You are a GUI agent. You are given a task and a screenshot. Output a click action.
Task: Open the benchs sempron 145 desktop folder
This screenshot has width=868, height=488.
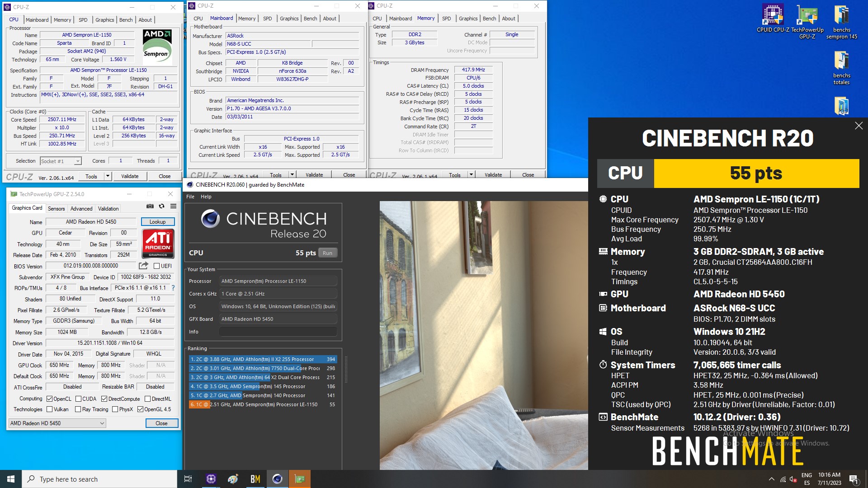click(x=841, y=22)
